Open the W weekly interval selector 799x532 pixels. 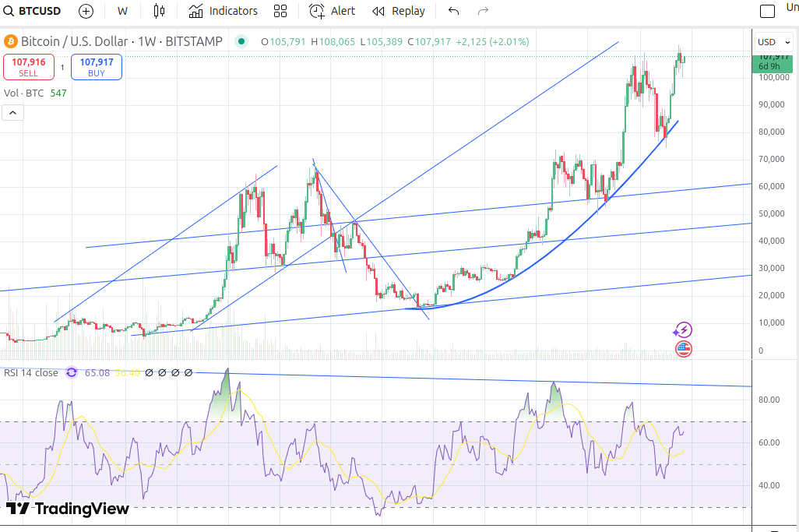pyautogui.click(x=122, y=11)
